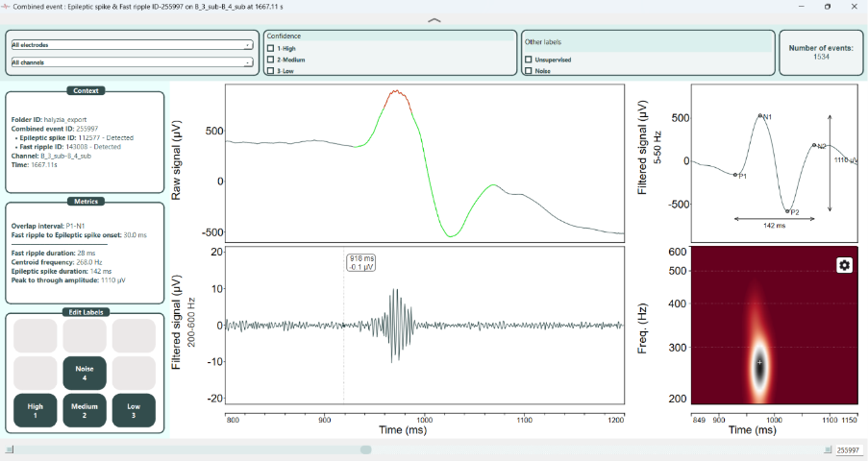The height and width of the screenshot is (461, 868).
Task: Click the white cross marker in spectrogram
Action: click(x=759, y=362)
